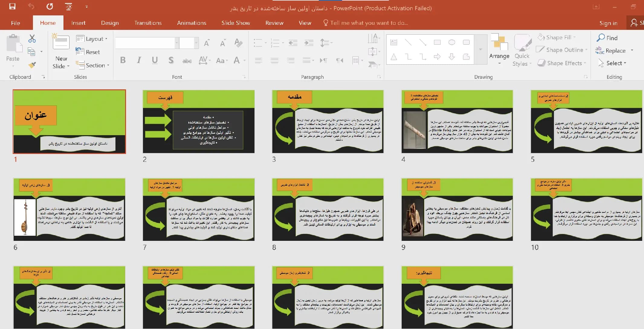The image size is (644, 329).
Task: Expand the shapes gallery more arrow
Action: (x=481, y=49)
